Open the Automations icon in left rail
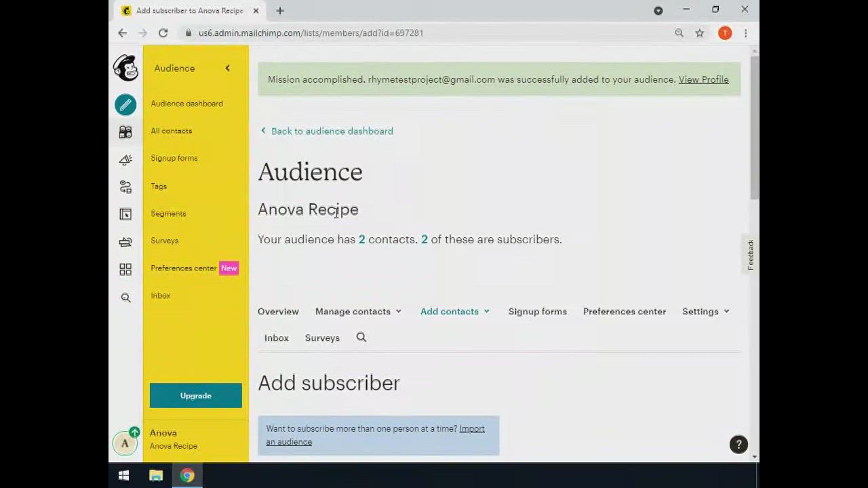 click(x=125, y=187)
